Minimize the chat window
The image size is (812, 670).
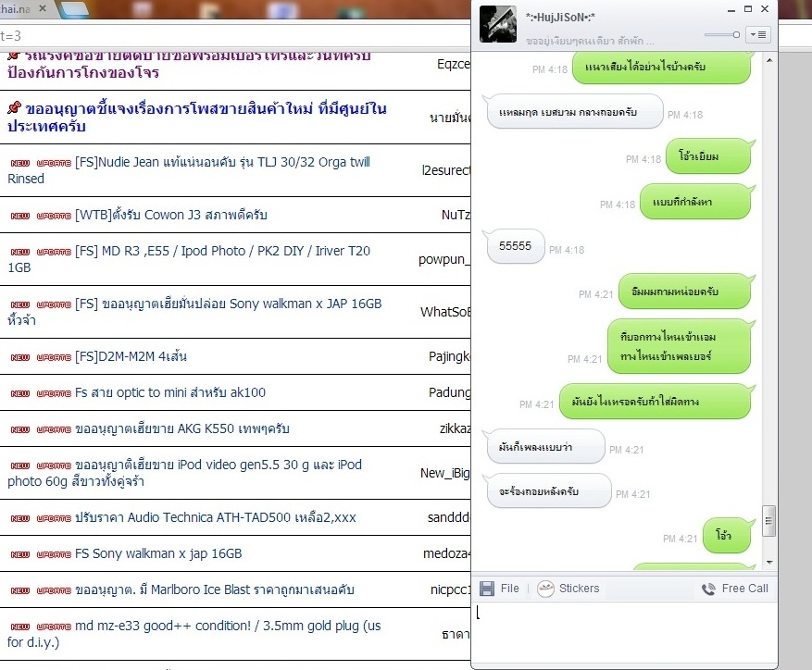point(731,9)
